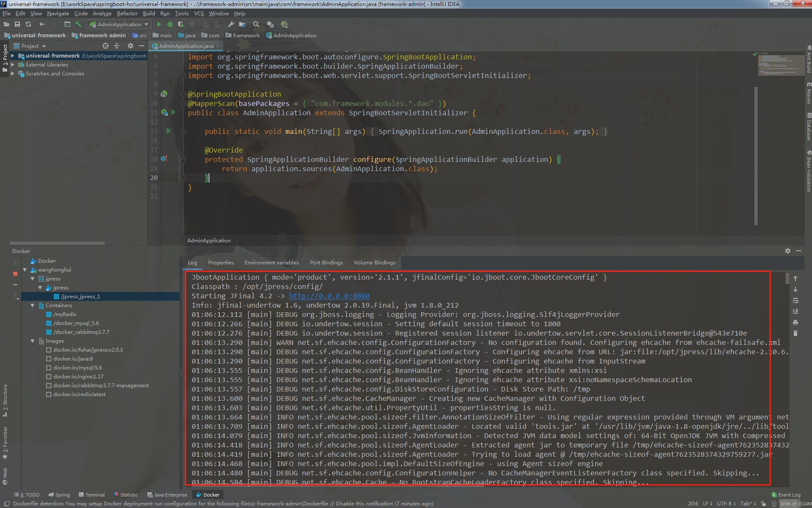Build project with the green hammer icon
Screen dimensions: 812x508
78,25
